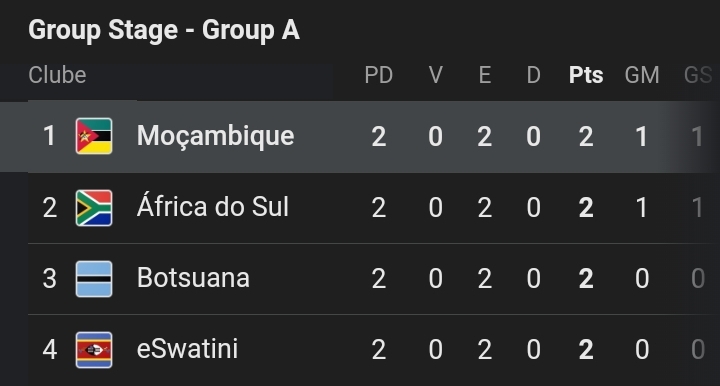Click the V wins column header
Viewport: 720px width, 386px height.
(x=435, y=75)
